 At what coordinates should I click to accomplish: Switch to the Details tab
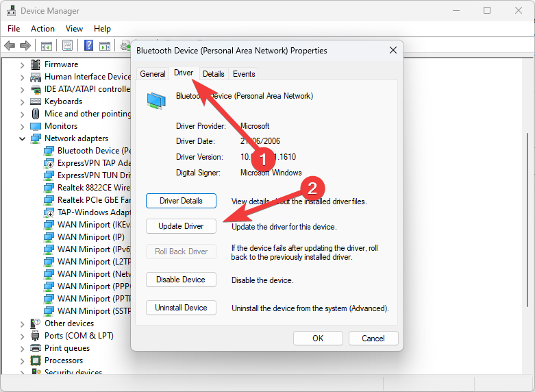click(x=213, y=74)
